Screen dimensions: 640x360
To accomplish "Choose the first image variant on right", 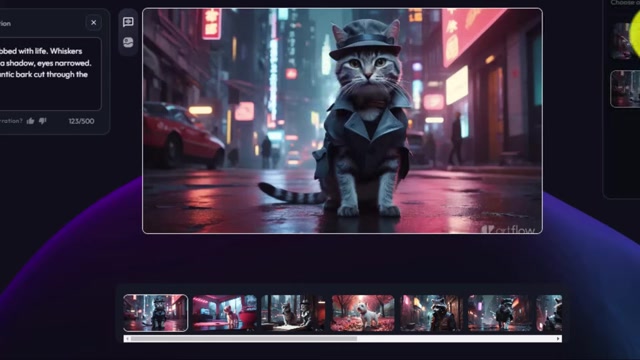I will [625, 41].
